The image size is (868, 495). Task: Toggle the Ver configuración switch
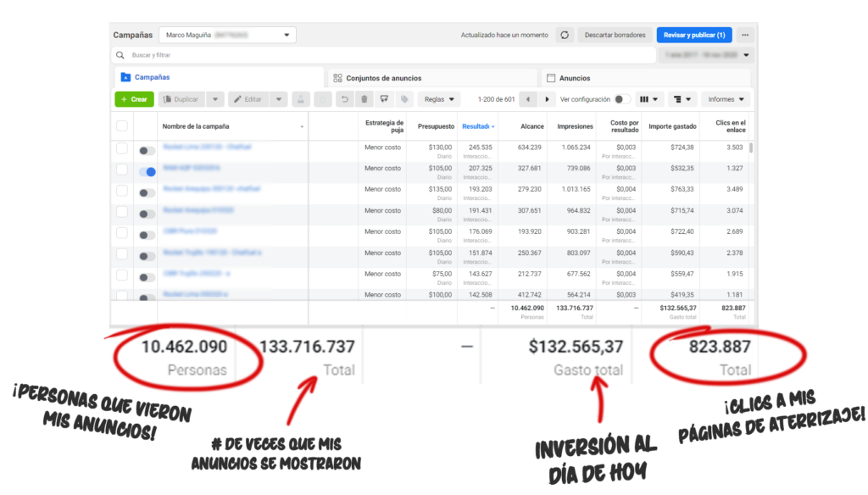click(623, 99)
